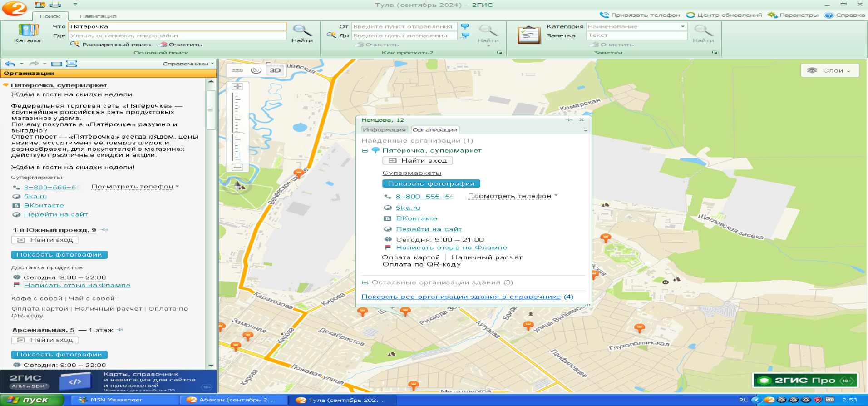
Task: Click pin icon next to Арсенальная, 5
Action: [120, 330]
